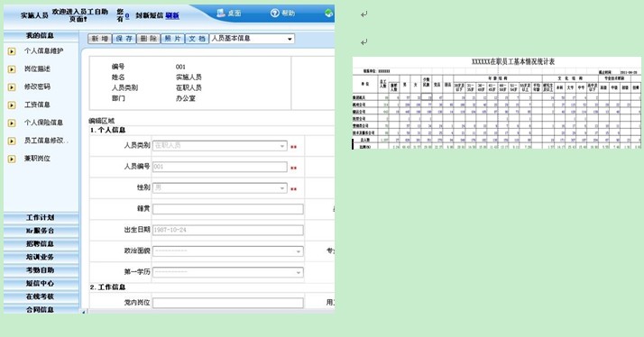Click the employee statistics table thumbnail
The width and height of the screenshot is (644, 337).
pyautogui.click(x=497, y=103)
